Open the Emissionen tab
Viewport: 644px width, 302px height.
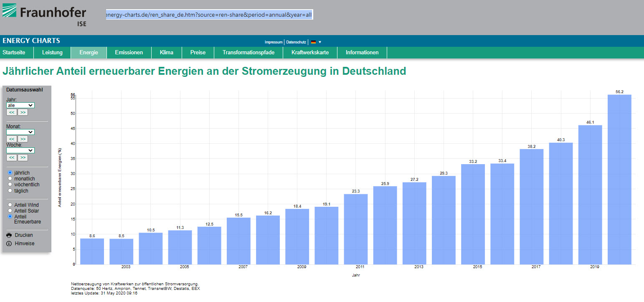coord(129,53)
